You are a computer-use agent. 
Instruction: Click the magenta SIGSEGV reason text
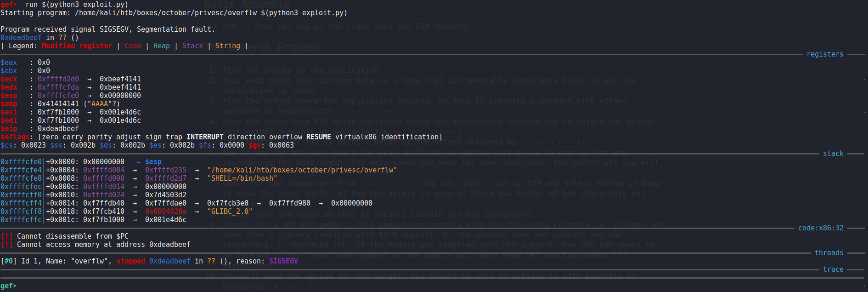tap(283, 261)
